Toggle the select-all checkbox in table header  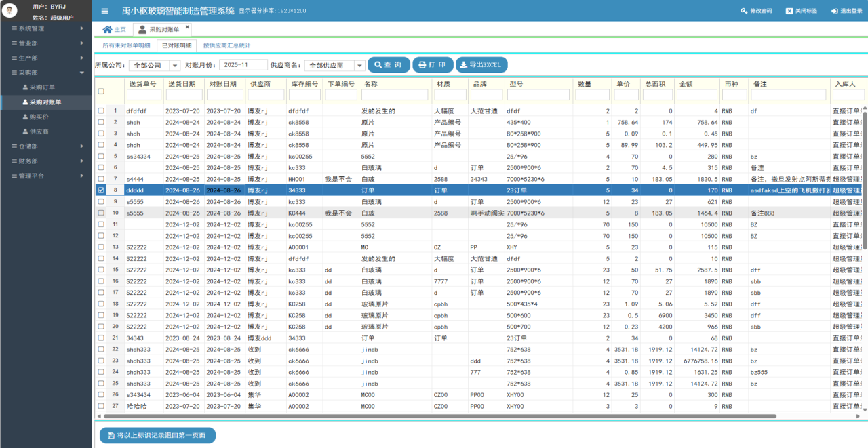coord(101,91)
